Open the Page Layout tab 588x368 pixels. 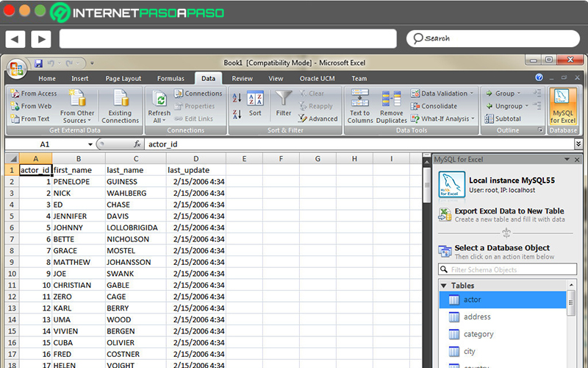[x=123, y=79]
